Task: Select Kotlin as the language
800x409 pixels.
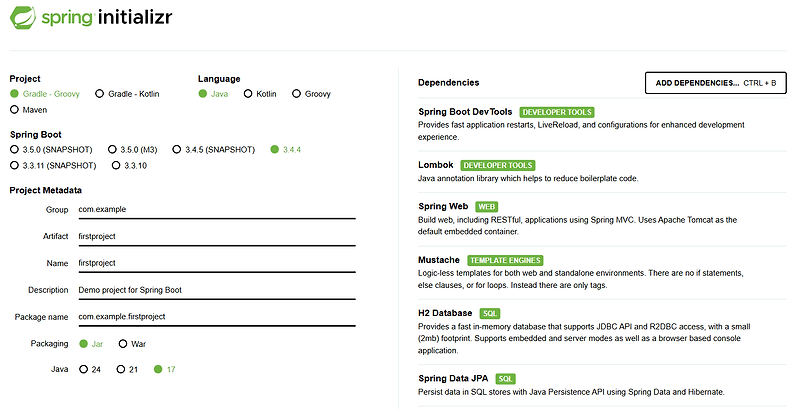Action: pyautogui.click(x=247, y=94)
